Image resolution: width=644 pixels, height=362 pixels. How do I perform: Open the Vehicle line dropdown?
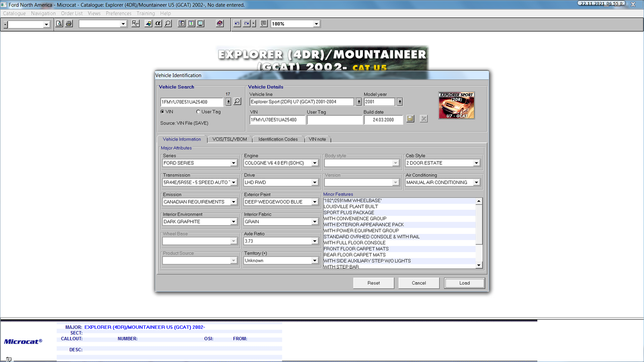point(359,102)
